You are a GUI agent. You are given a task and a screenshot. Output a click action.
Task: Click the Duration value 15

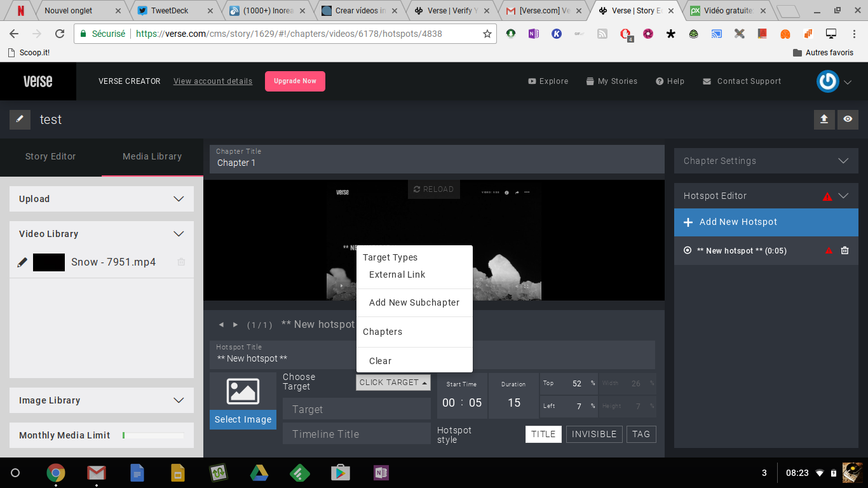[514, 403]
